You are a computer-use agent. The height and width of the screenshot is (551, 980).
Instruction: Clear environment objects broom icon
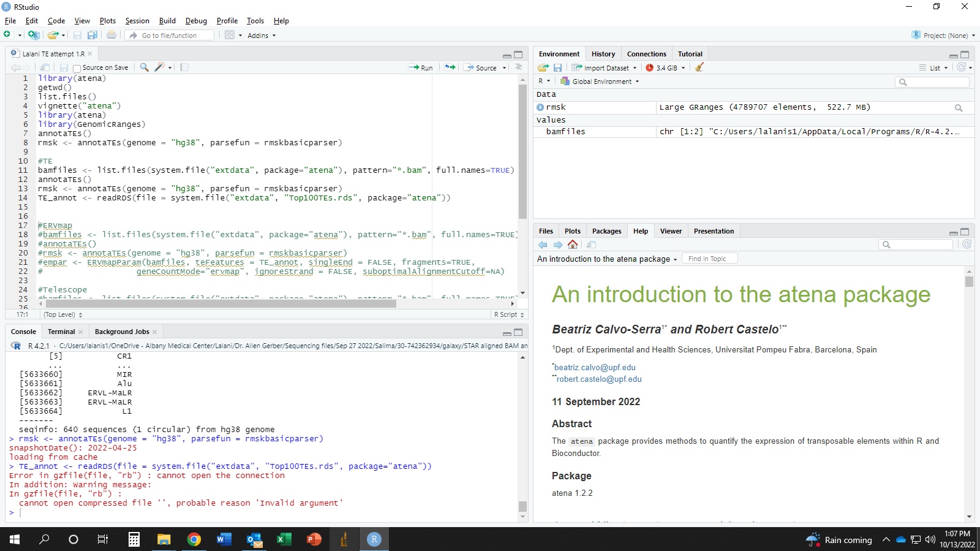pos(699,67)
